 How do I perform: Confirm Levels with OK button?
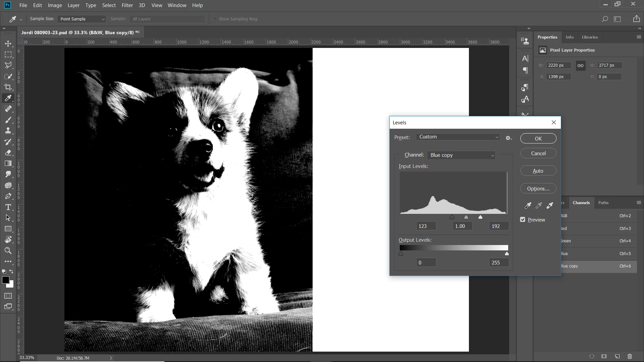click(x=538, y=138)
